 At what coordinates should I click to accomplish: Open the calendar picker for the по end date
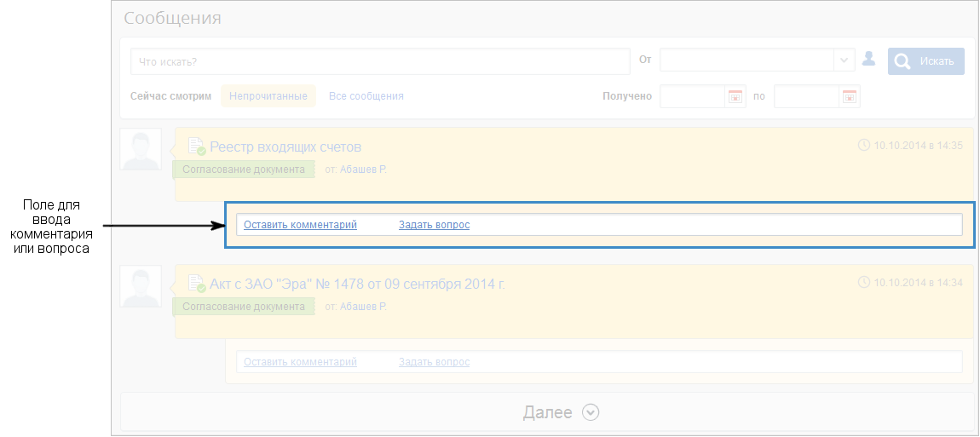point(850,96)
